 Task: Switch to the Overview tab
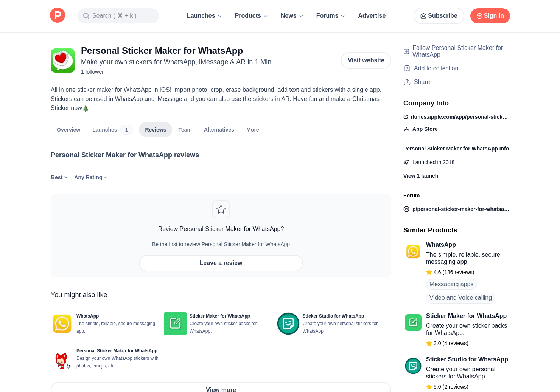68,130
